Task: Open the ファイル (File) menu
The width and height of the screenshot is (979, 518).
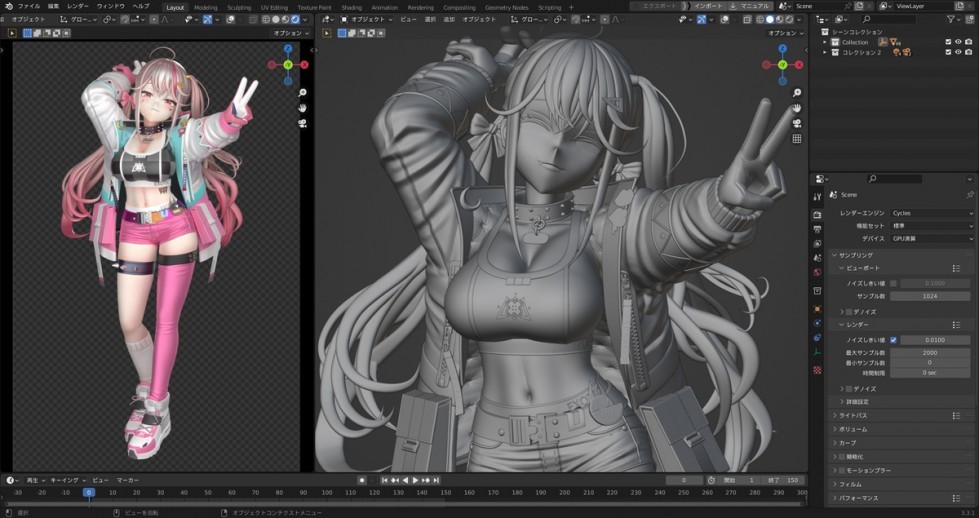Action: [29, 6]
